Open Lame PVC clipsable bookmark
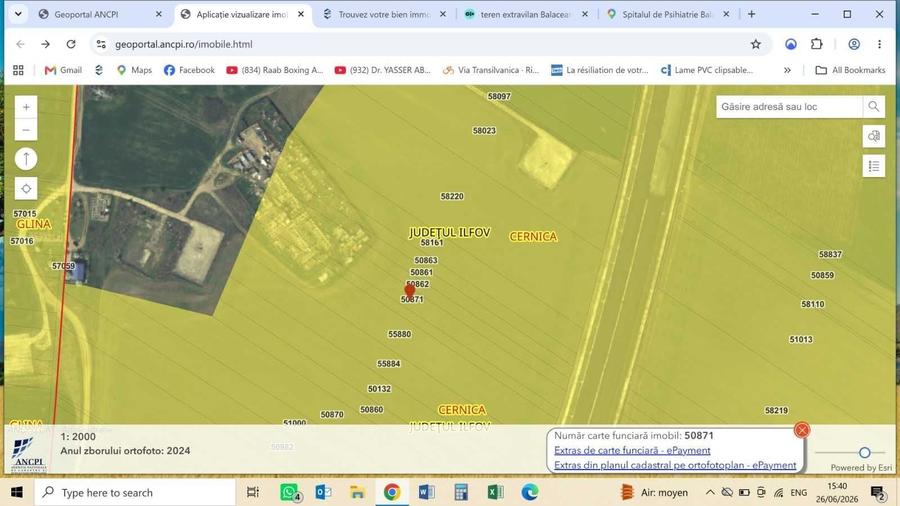The image size is (900, 506). [x=707, y=70]
